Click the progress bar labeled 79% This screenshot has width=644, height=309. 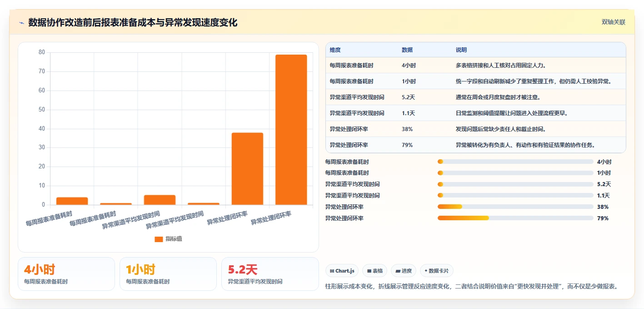(515, 218)
